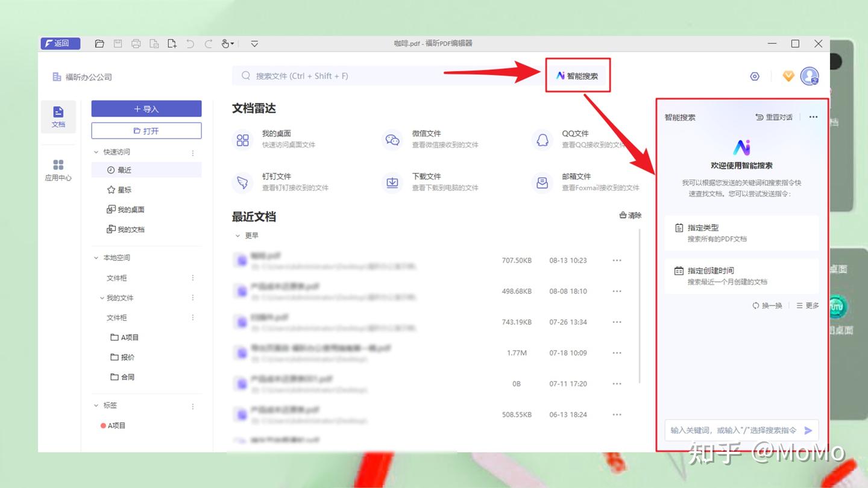
Task: Open more options for the 0B file
Action: pos(617,384)
